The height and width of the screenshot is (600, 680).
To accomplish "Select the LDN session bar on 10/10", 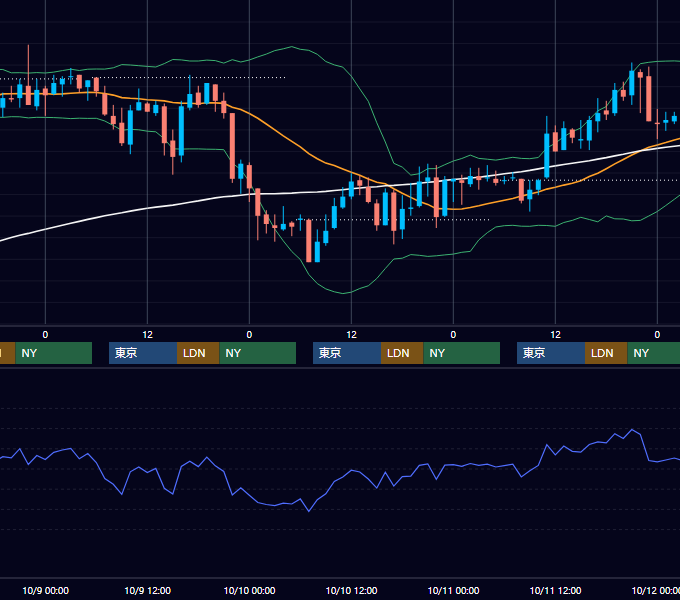I will [402, 353].
